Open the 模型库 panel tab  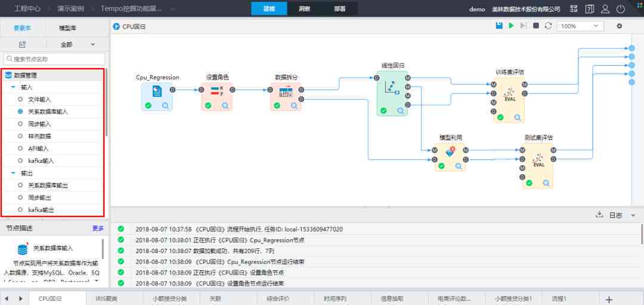[68, 29]
